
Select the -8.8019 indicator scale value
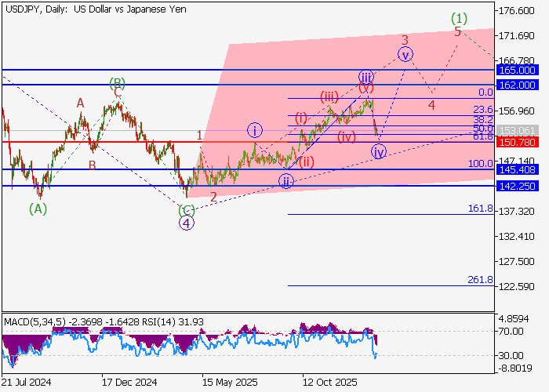click(515, 368)
